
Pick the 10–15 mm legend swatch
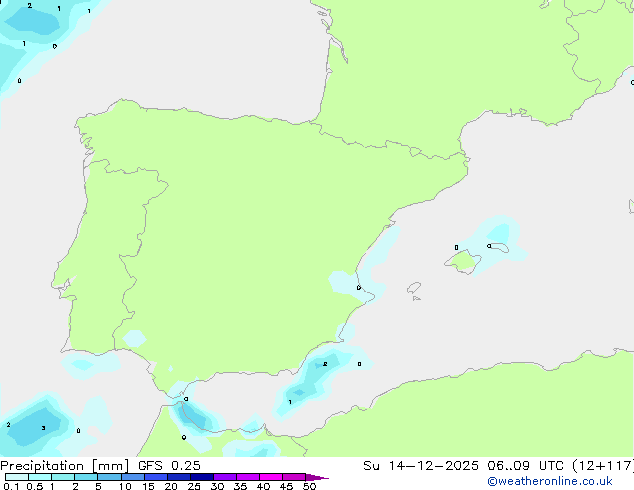133,477
